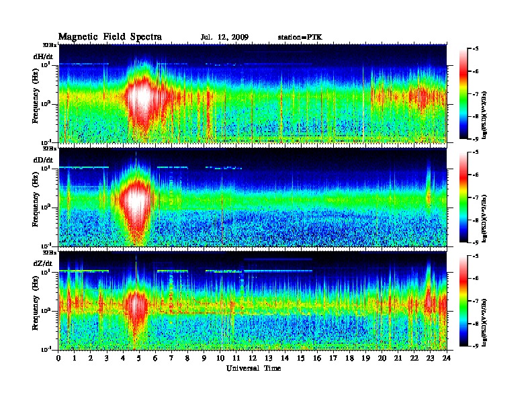The image size is (532, 411).
Task: Click hour tick label 14 on the time axis
Action: point(285,358)
